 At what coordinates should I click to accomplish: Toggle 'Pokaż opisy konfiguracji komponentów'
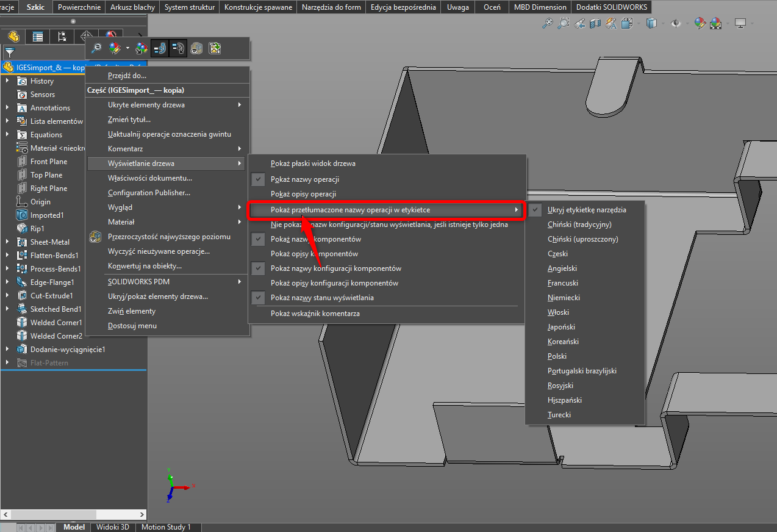(x=334, y=283)
